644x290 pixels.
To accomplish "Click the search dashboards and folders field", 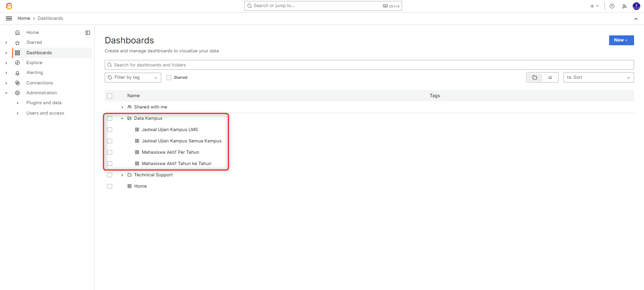I will 369,65.
